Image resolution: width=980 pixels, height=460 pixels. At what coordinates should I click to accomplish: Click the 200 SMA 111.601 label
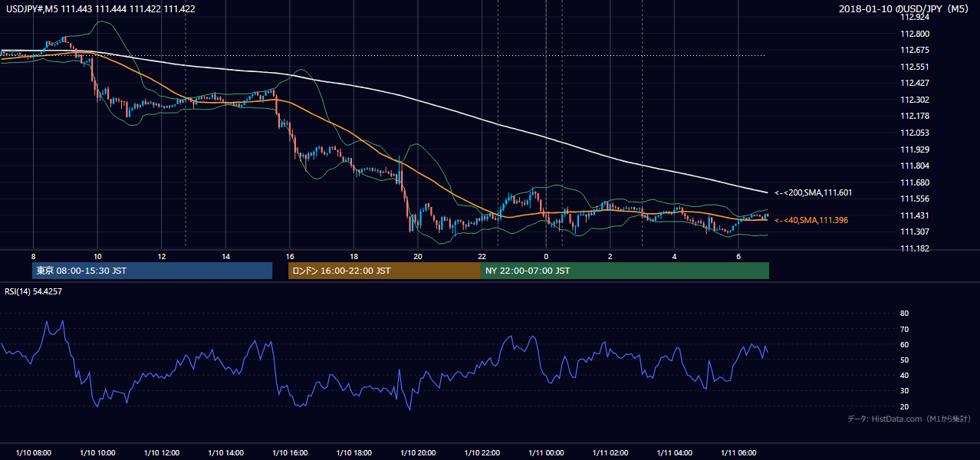[814, 192]
